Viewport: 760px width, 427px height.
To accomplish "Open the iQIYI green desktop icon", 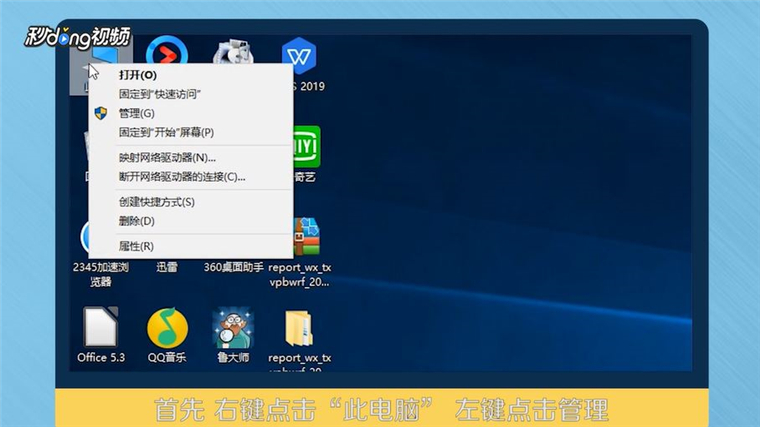I will point(307,147).
